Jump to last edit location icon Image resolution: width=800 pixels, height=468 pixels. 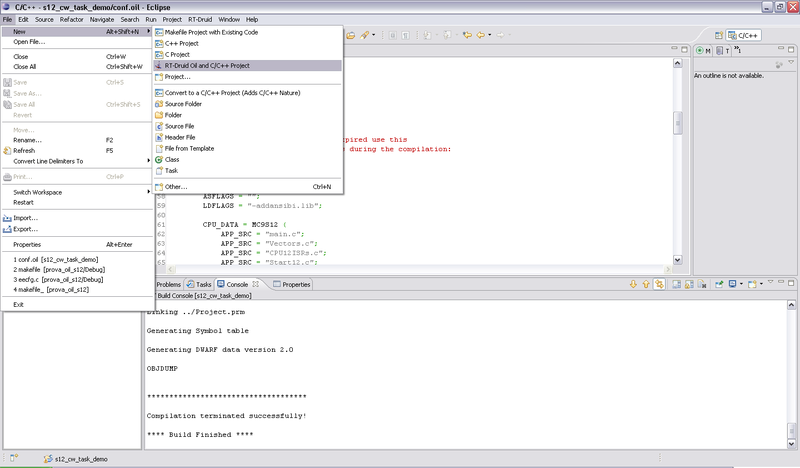point(467,35)
